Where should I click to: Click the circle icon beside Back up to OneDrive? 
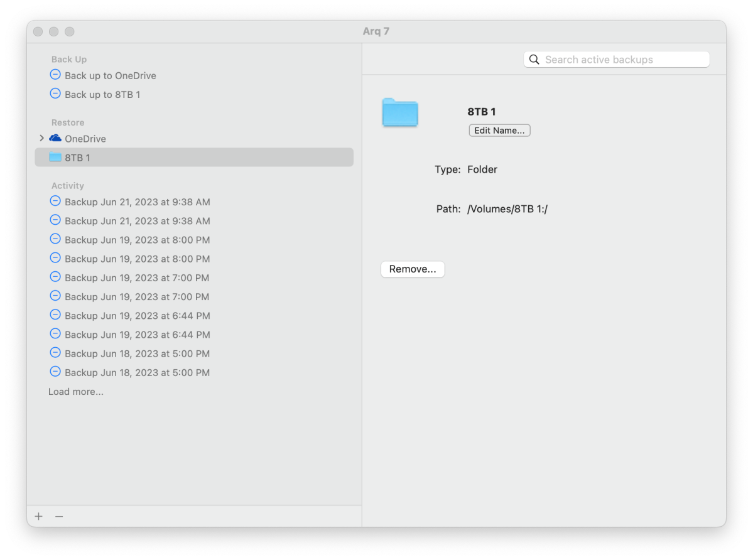pyautogui.click(x=55, y=75)
